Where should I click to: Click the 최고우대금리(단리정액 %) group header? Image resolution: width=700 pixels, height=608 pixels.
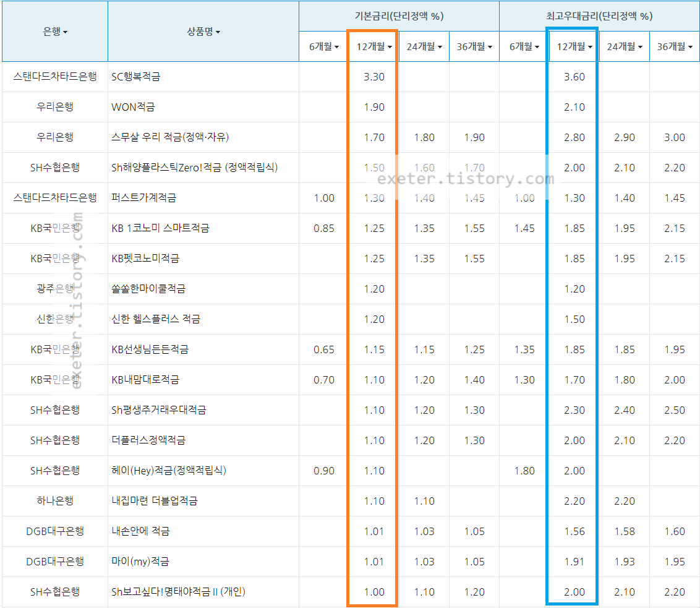tap(600, 16)
